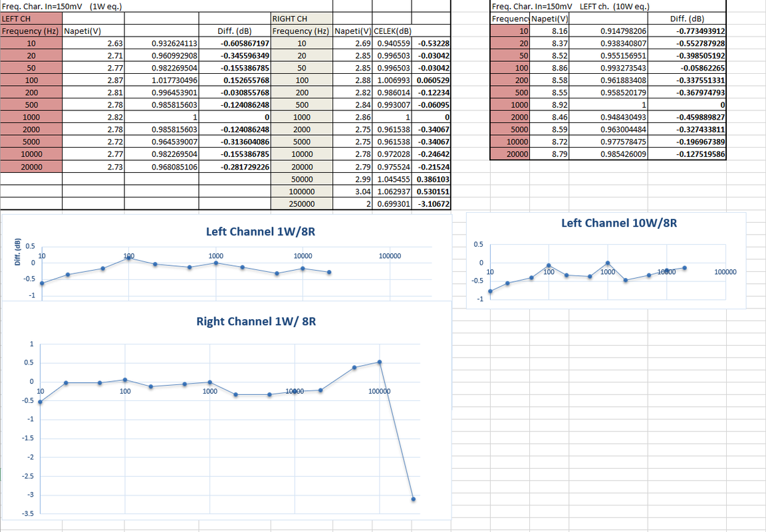Image resolution: width=766 pixels, height=532 pixels.
Task: Select the 0.968085106 ratio cell
Action: tap(162, 167)
